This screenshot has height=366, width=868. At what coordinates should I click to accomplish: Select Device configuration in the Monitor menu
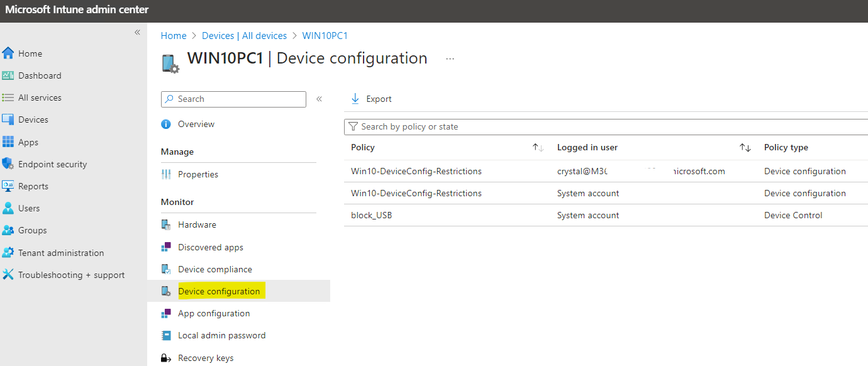(219, 291)
